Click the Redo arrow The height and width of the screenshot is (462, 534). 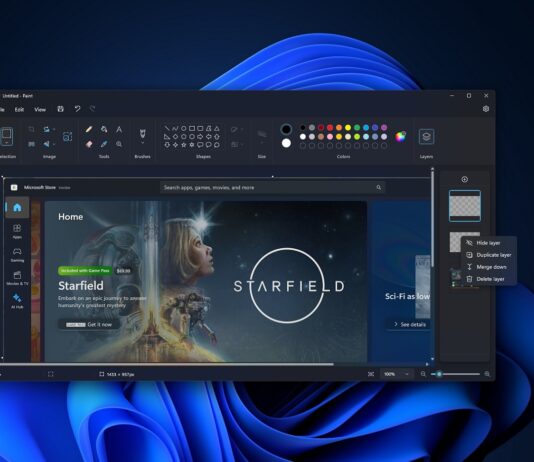coord(92,109)
